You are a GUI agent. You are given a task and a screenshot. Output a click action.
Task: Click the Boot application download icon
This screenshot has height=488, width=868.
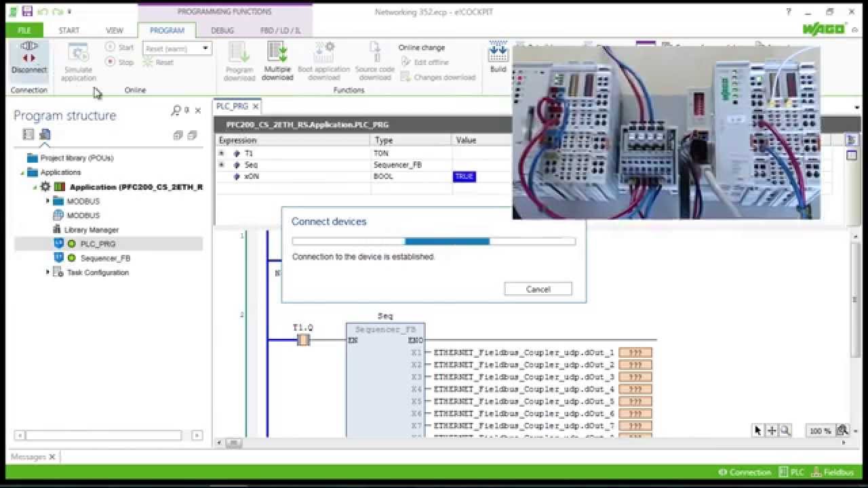pyautogui.click(x=324, y=53)
